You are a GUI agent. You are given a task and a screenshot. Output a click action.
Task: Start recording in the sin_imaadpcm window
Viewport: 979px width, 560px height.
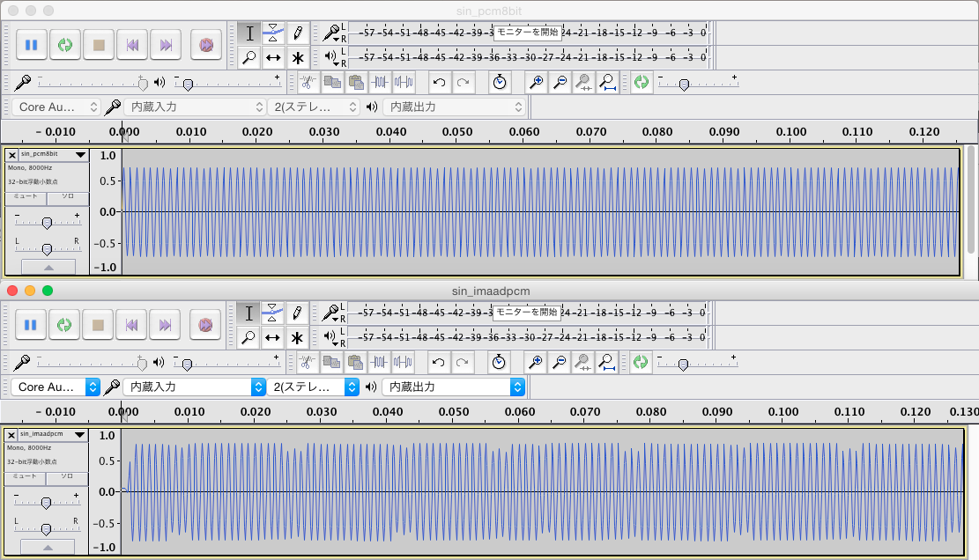click(205, 325)
